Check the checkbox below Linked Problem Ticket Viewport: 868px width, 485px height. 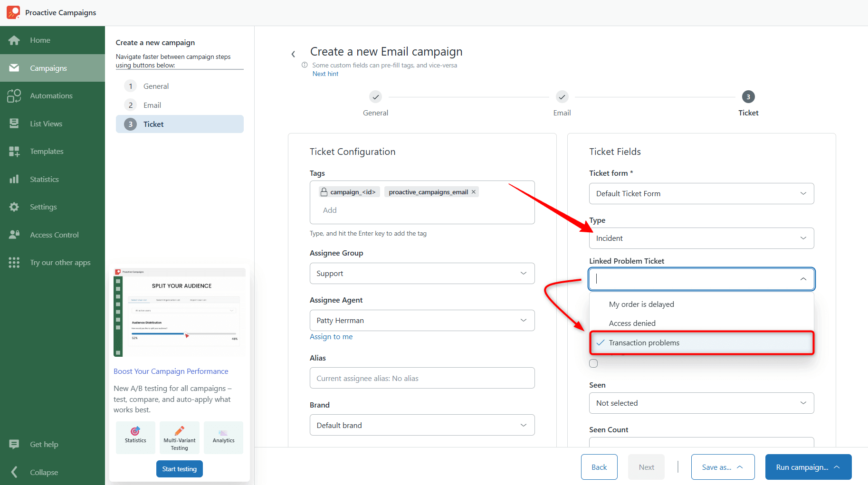tap(593, 363)
